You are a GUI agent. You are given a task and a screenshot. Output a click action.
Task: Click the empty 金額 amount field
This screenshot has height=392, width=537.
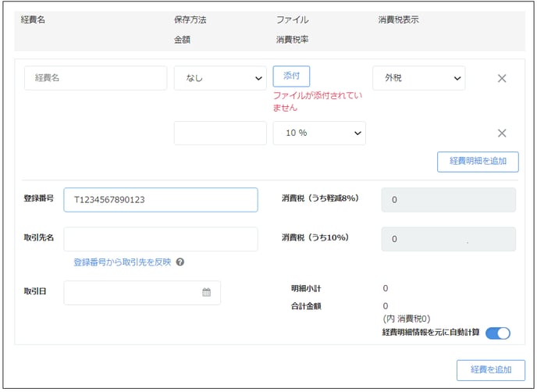tap(220, 133)
